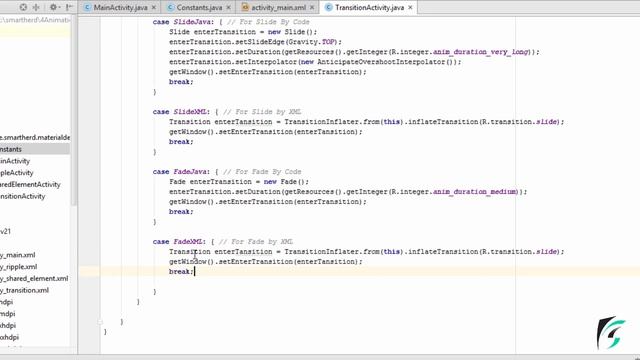Screen dimensions: 640x360
Task: Click the project path breadcrumb in project panel
Action: click(35, 20)
